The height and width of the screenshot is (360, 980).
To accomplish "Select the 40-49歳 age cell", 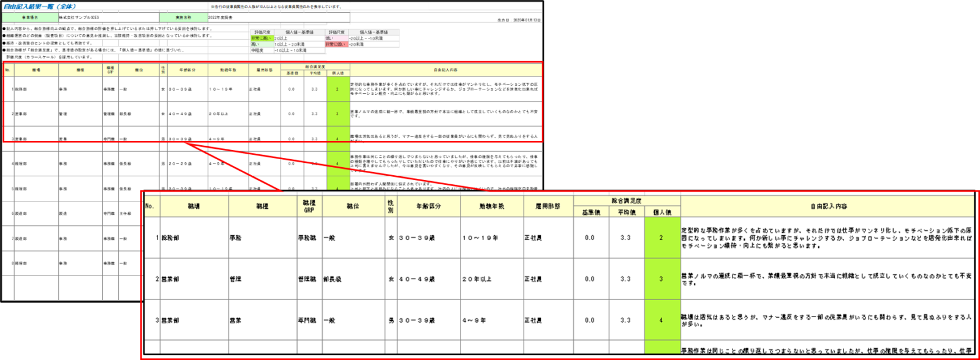I will [x=417, y=279].
